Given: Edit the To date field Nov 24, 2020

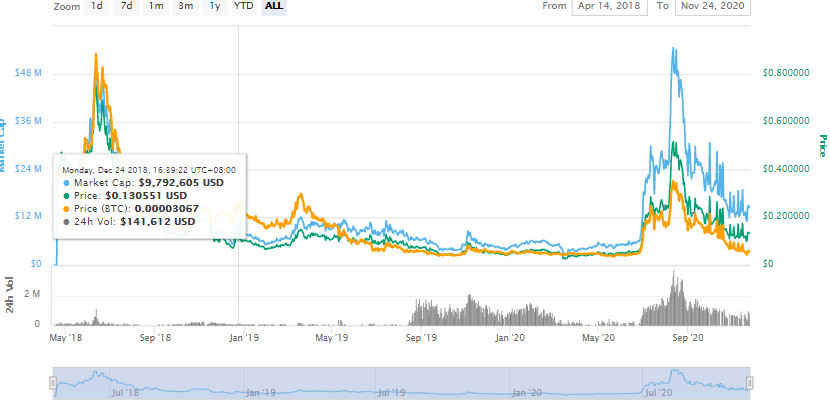Looking at the screenshot, I should point(712,6).
